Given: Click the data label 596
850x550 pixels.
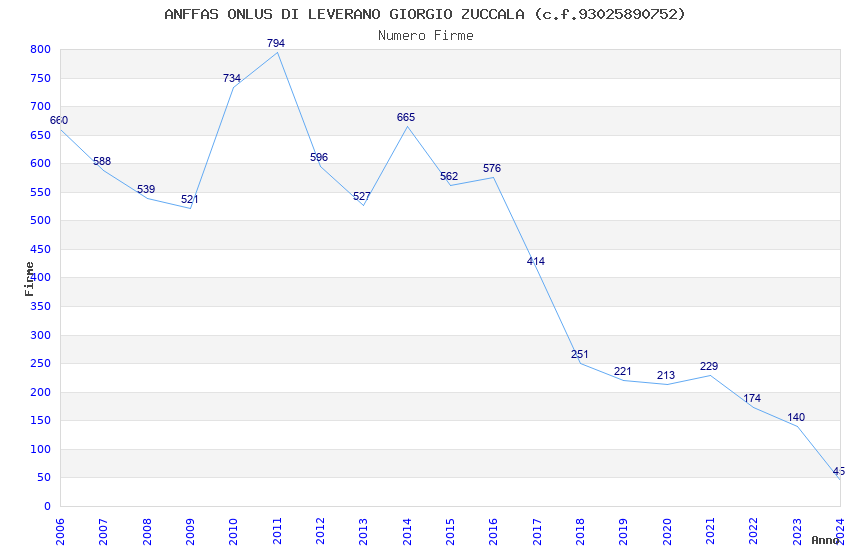Looking at the screenshot, I should point(319,157).
